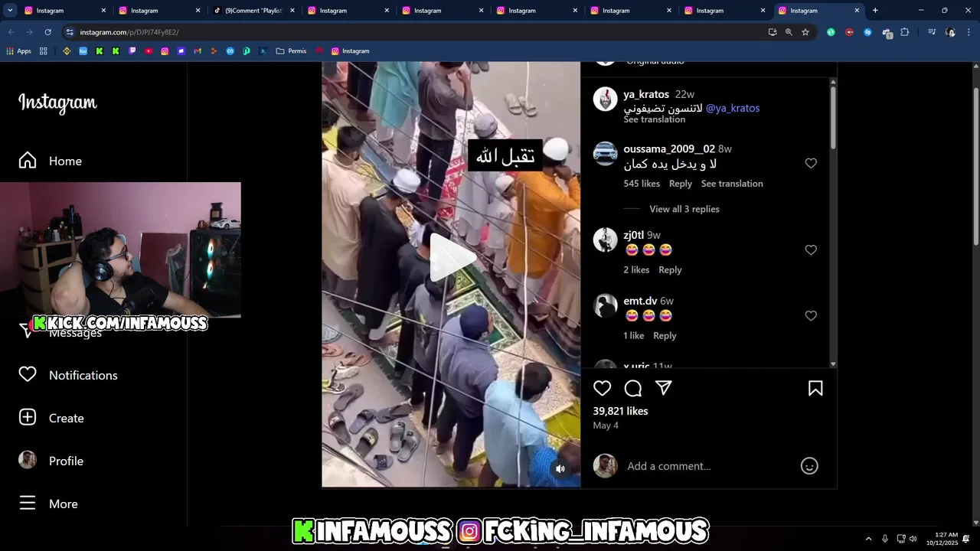Click the address bar URL

click(x=129, y=32)
